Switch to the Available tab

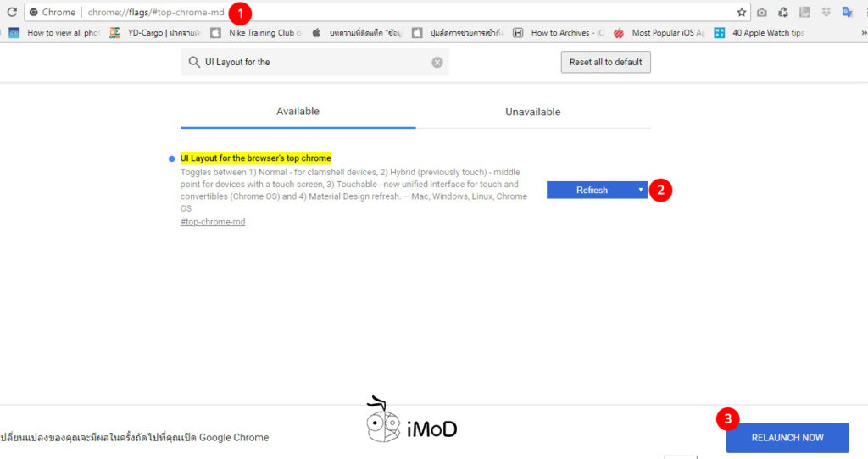tap(298, 111)
